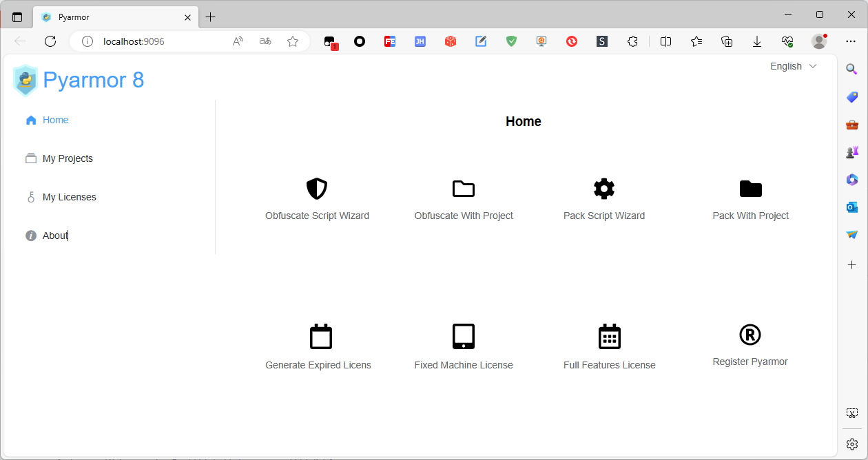Screen dimensions: 868x460
Task: Click the Pack With Project label
Action: 751,216
